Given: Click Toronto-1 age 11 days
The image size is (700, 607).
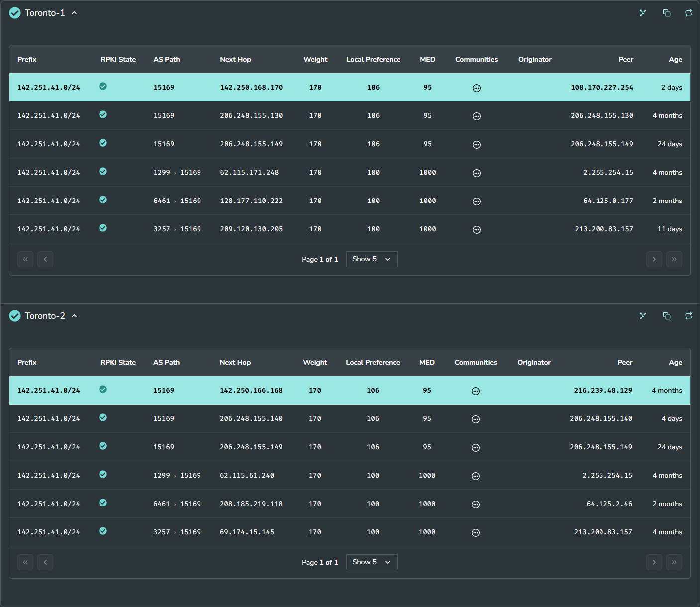Looking at the screenshot, I should pos(670,229).
